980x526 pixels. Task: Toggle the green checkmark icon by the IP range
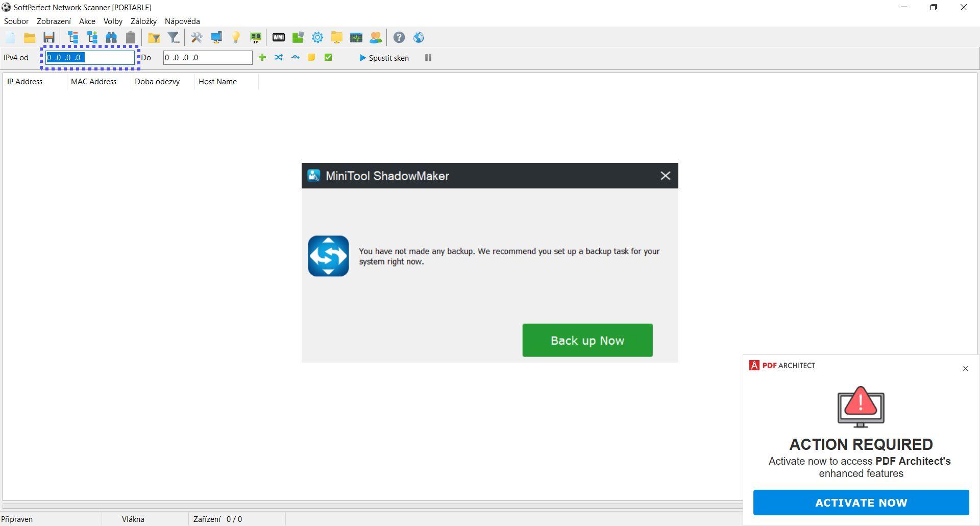[328, 58]
